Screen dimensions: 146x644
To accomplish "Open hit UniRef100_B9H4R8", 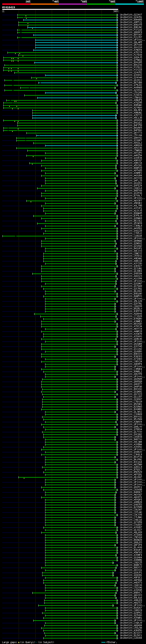I will 131,20.
